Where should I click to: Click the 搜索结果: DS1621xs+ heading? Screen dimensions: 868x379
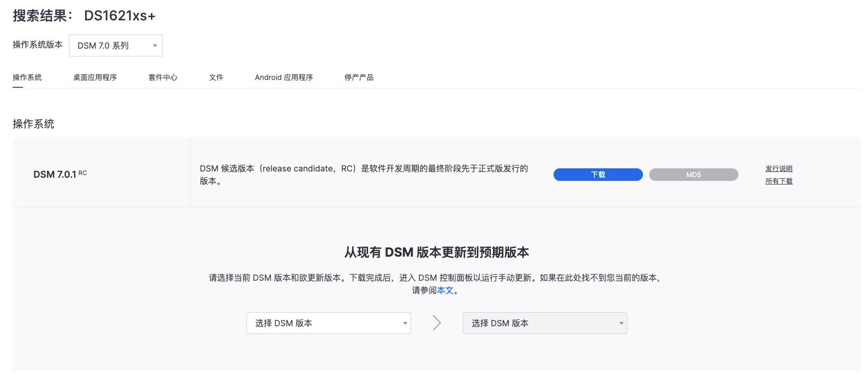pos(84,16)
